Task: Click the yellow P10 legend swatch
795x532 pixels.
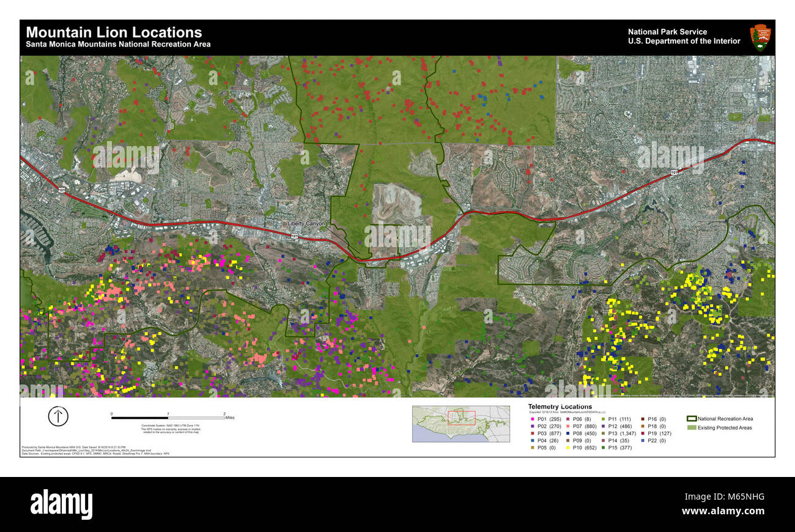Action: click(568, 448)
